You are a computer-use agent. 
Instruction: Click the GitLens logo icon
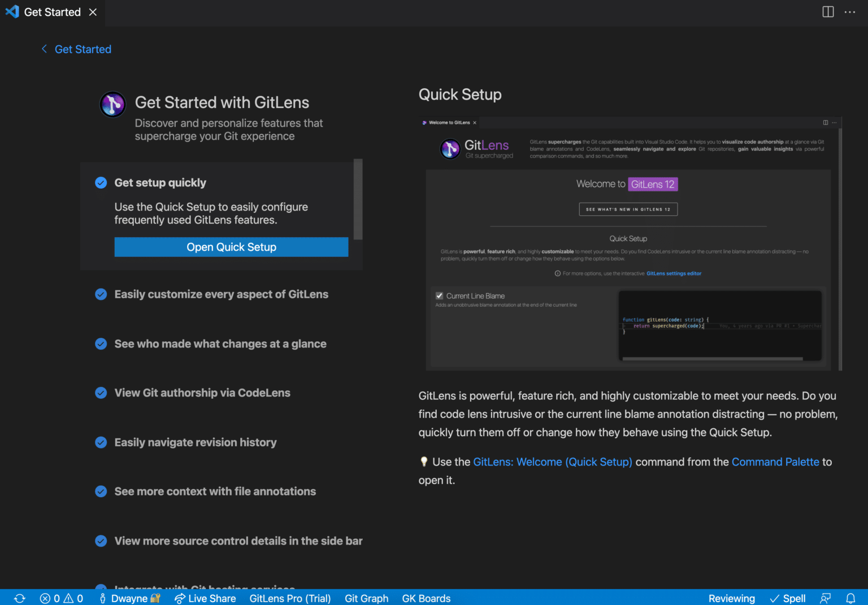(x=112, y=104)
